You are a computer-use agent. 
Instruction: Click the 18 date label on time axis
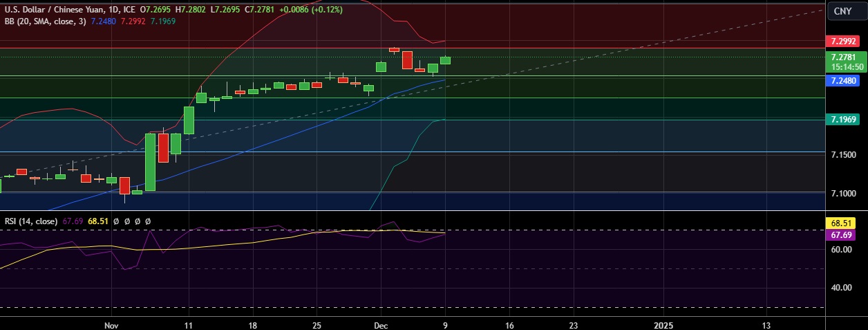pos(252,324)
